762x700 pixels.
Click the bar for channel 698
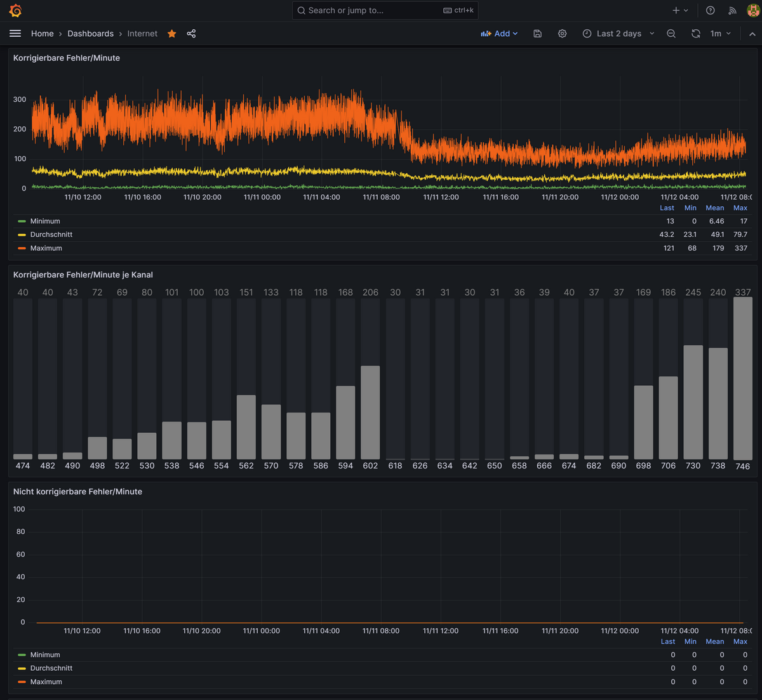(643, 423)
